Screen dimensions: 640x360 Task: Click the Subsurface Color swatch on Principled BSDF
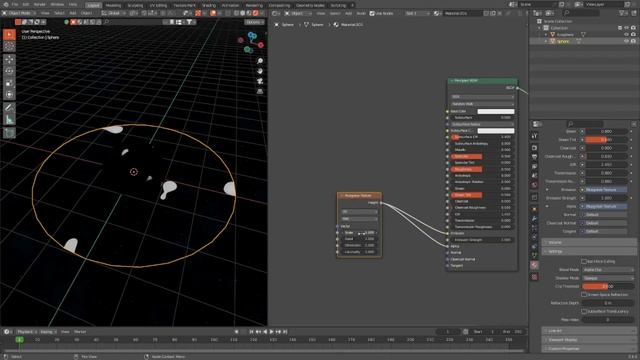[x=496, y=131]
